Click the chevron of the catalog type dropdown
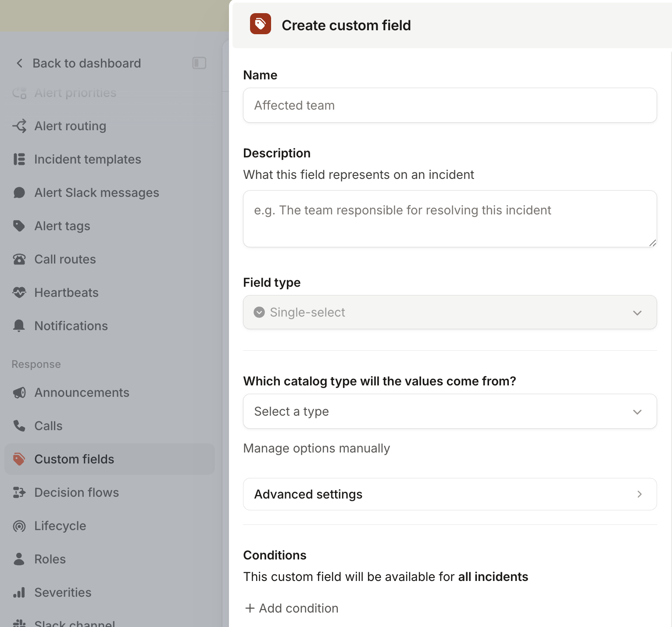Viewport: 672px width, 627px height. (x=637, y=412)
